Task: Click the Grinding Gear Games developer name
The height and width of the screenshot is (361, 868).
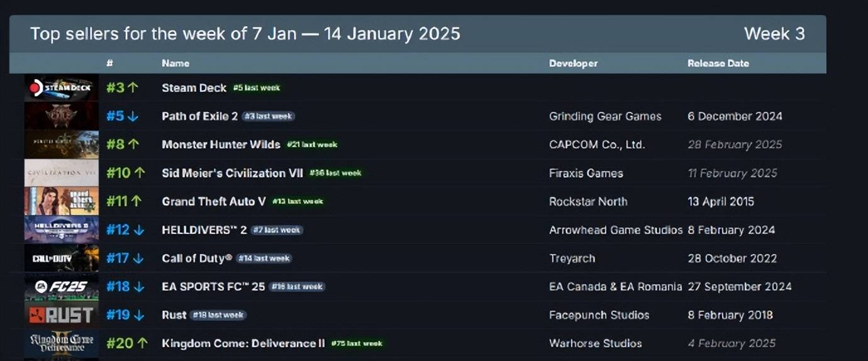Action: pos(605,116)
